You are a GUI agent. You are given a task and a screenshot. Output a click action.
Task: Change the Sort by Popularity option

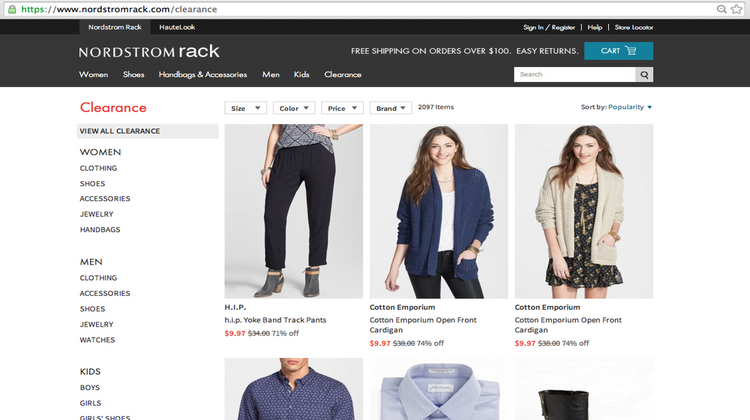(x=630, y=107)
